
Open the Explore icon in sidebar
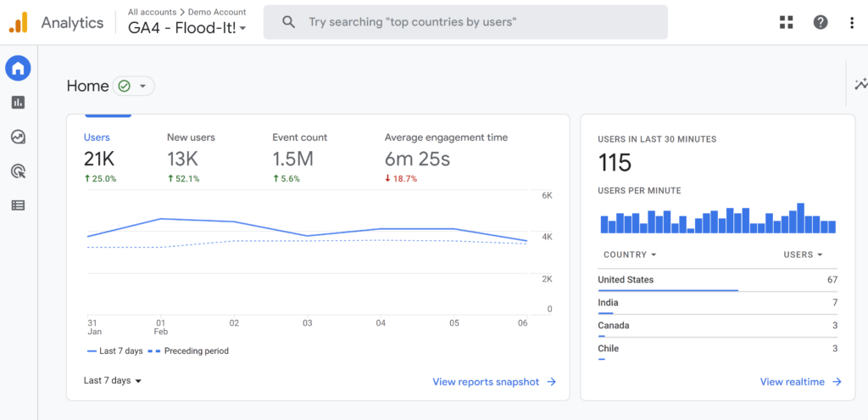pyautogui.click(x=19, y=137)
